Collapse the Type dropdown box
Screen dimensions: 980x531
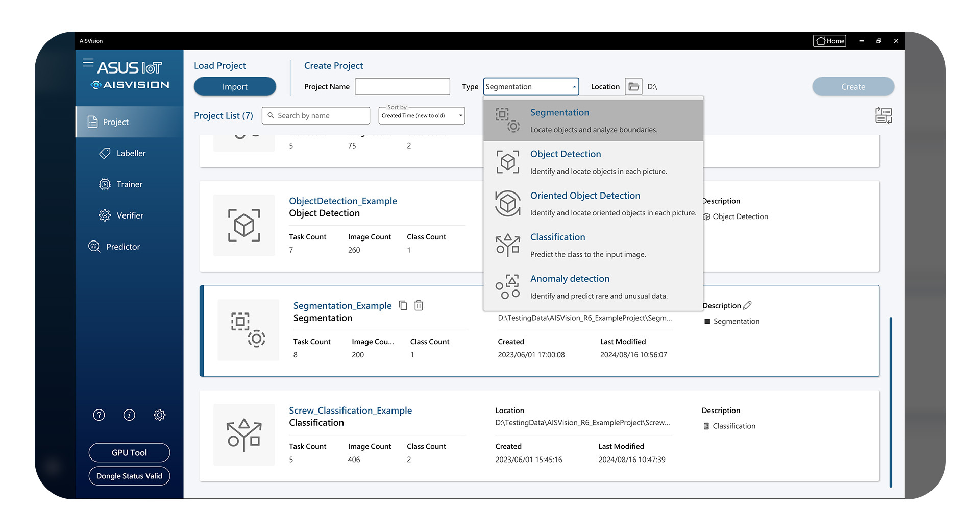pos(531,87)
